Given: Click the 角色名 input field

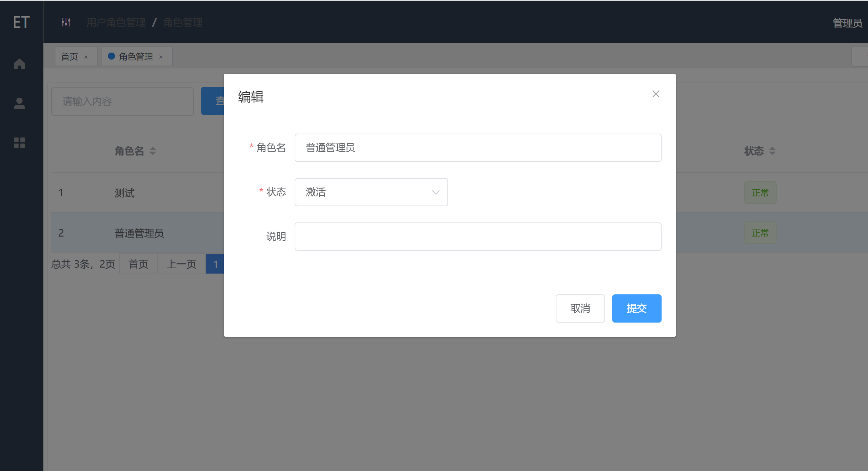Looking at the screenshot, I should pyautogui.click(x=478, y=148).
